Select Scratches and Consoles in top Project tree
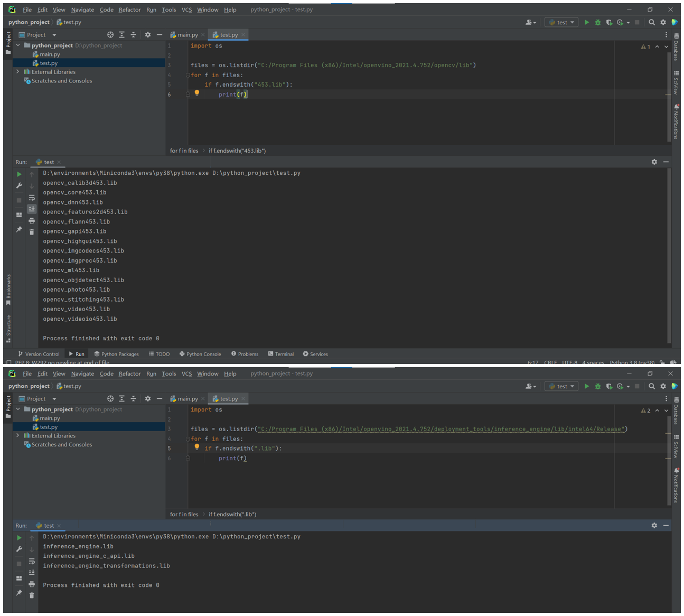The height and width of the screenshot is (616, 684). click(x=58, y=81)
